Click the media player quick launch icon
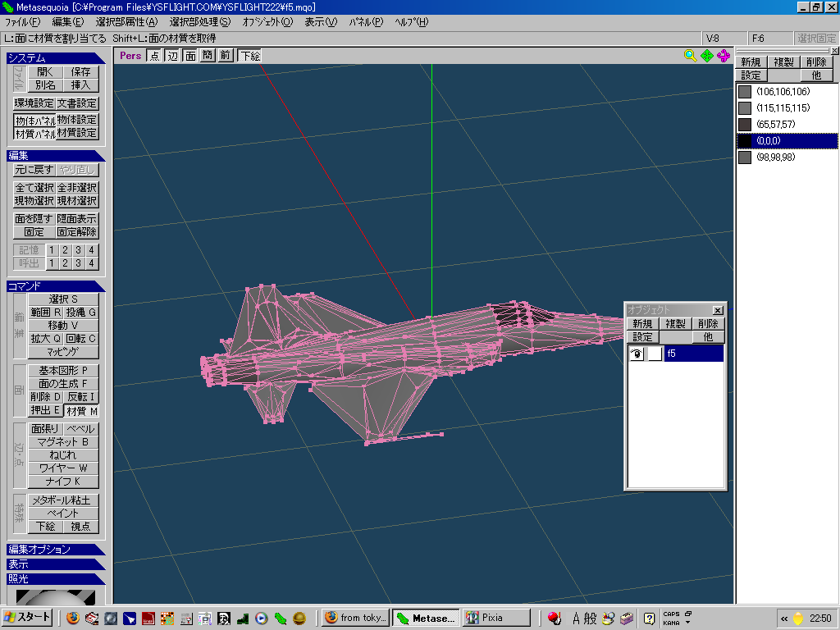Image resolution: width=840 pixels, height=630 pixels. pos(261,619)
